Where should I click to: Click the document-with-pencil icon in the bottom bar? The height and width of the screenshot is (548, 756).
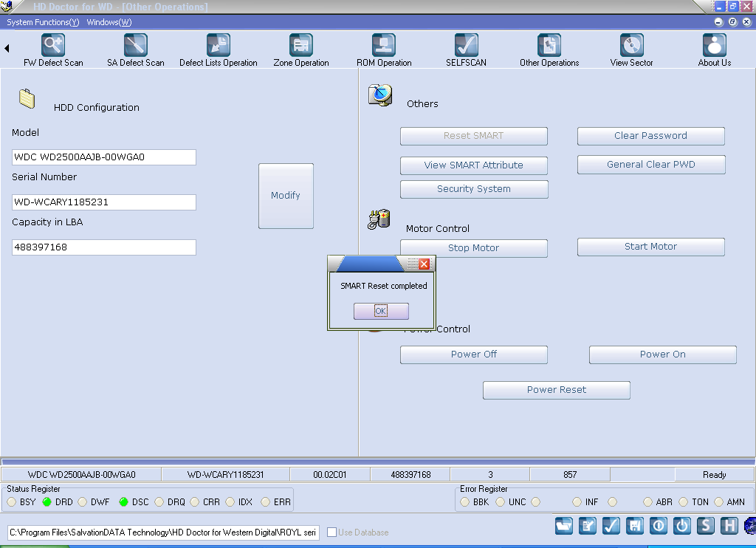tap(587, 525)
